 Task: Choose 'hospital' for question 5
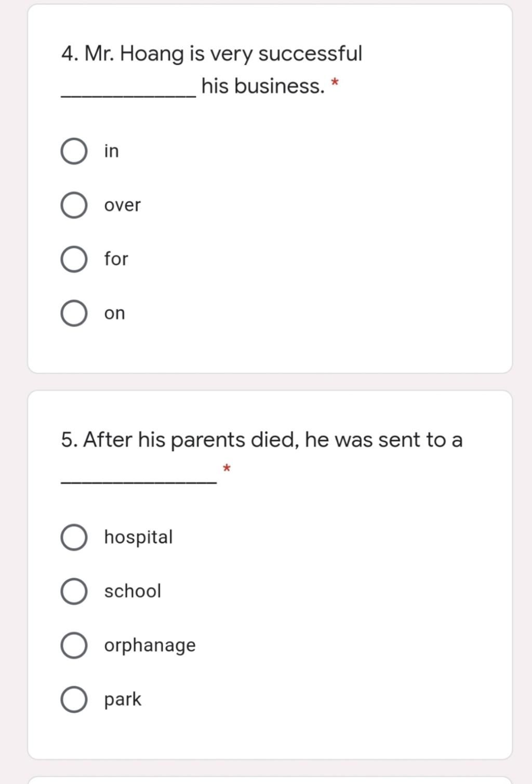[x=74, y=537]
